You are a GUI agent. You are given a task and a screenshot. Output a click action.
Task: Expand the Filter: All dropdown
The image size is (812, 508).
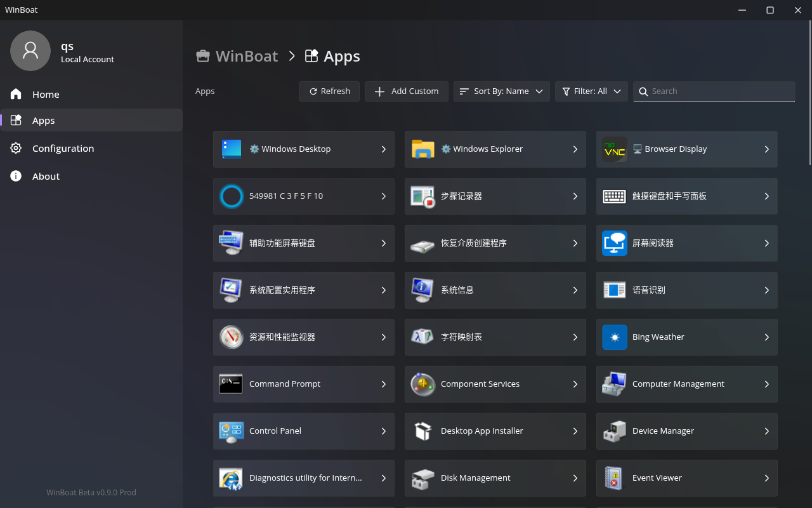(x=591, y=91)
